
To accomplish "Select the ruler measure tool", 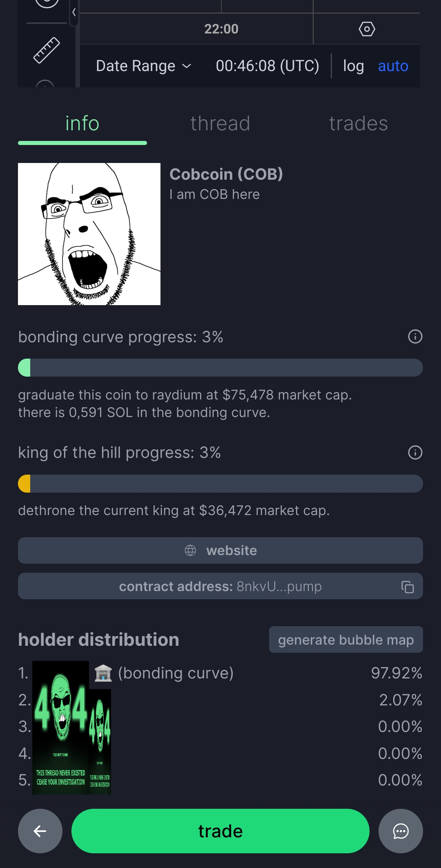I will 47,50.
